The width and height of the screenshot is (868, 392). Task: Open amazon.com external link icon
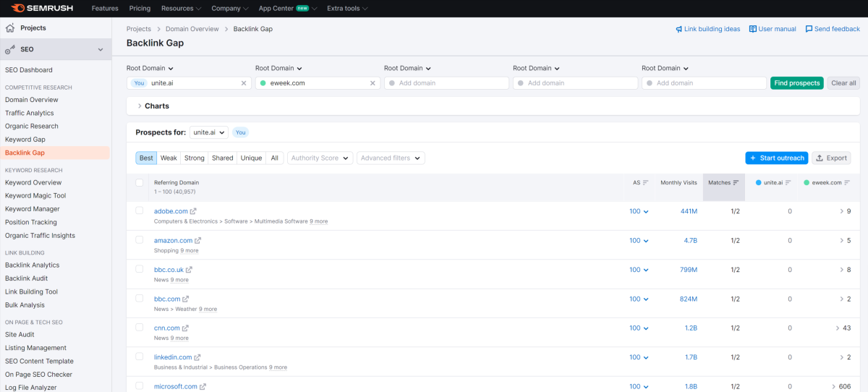tap(198, 241)
